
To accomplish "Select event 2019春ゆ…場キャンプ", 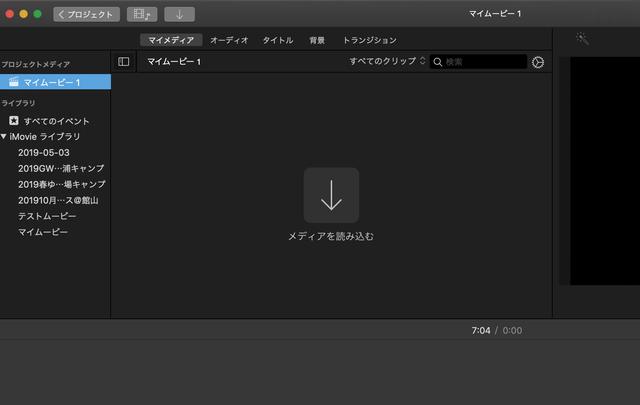I will (x=62, y=184).
